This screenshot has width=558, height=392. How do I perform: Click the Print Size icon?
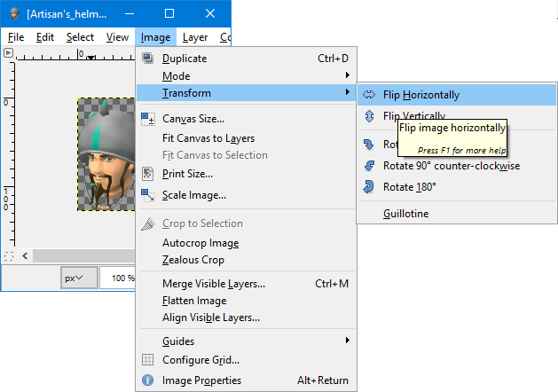148,174
